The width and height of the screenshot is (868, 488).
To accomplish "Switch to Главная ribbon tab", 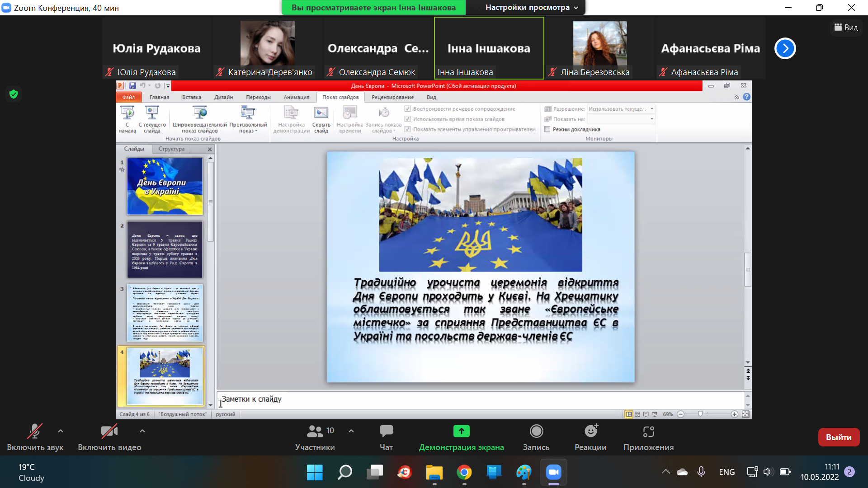I will tap(159, 97).
